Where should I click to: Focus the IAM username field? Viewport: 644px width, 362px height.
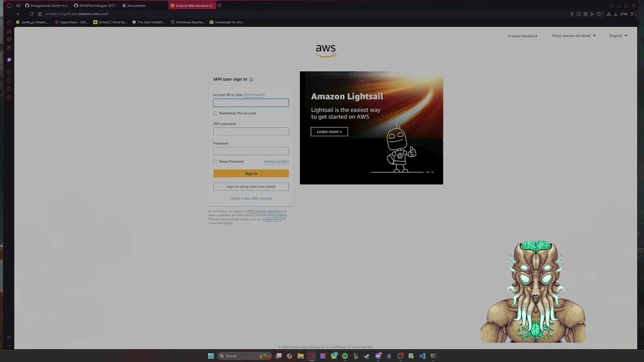coord(251,131)
